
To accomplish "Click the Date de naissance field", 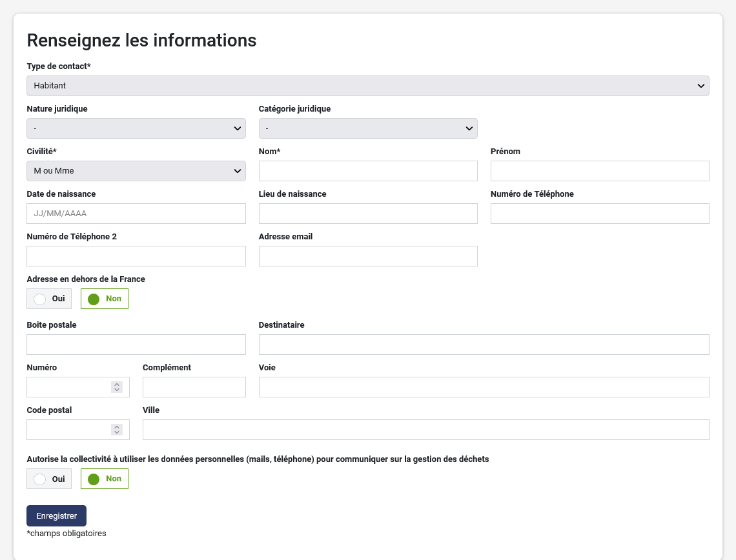I will coord(136,214).
